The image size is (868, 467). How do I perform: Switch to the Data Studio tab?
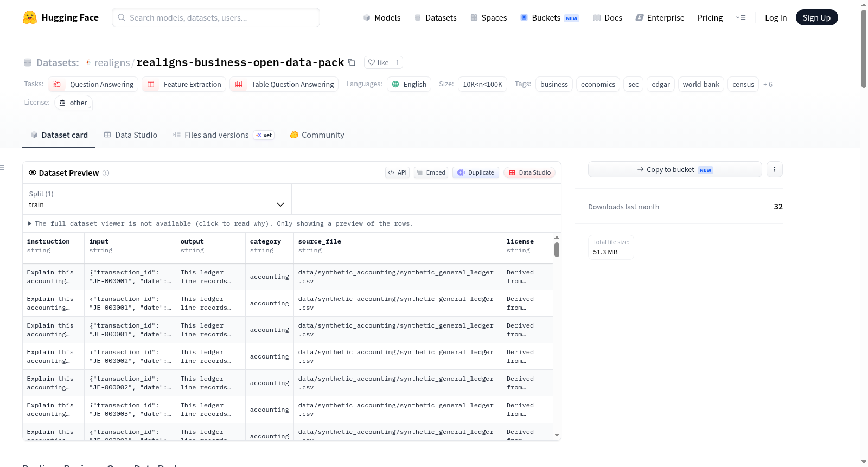click(131, 135)
